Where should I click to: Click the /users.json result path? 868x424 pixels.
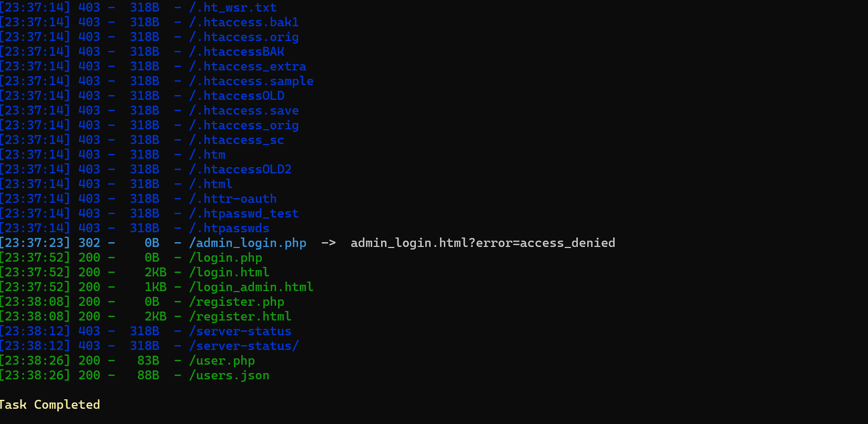pyautogui.click(x=229, y=376)
